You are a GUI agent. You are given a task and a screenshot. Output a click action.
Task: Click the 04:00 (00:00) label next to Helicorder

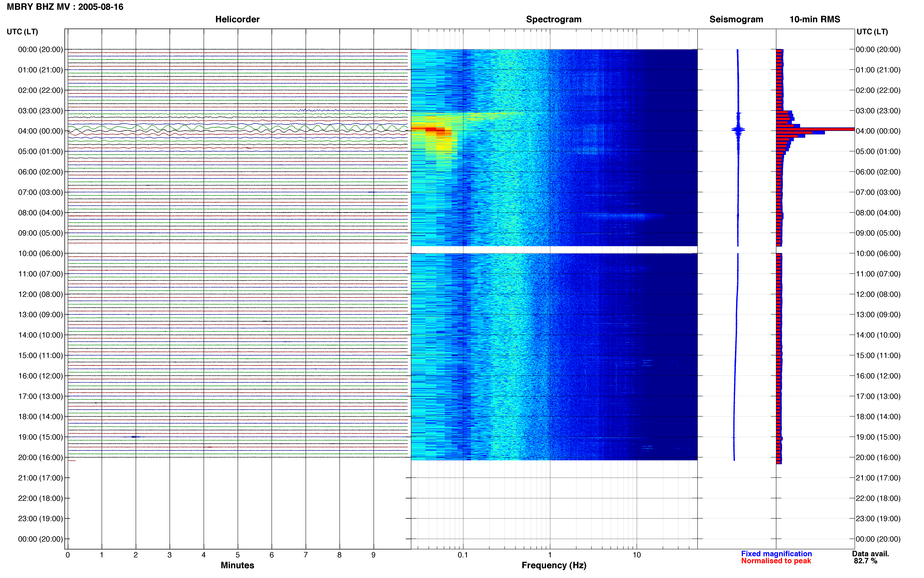tap(41, 131)
